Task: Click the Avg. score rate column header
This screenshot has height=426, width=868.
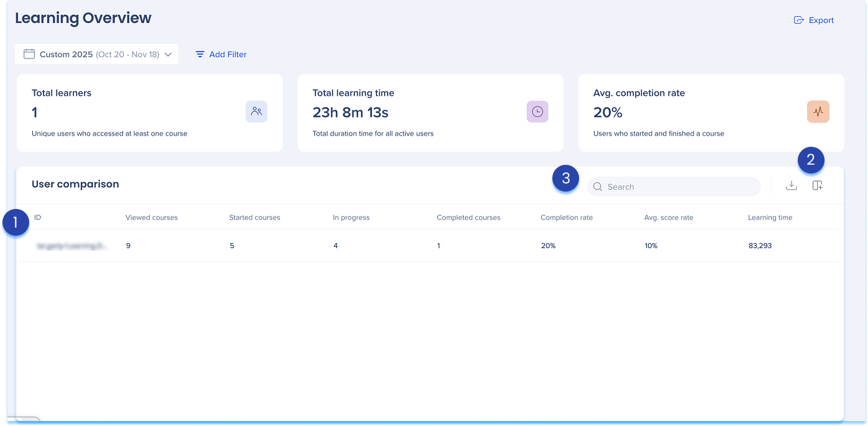Action: pyautogui.click(x=669, y=218)
